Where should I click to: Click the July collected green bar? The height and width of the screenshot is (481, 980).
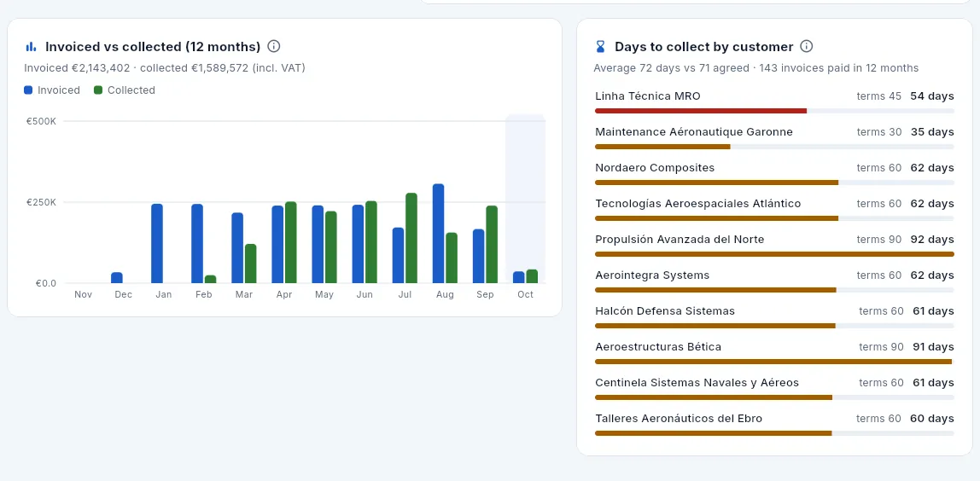point(411,238)
